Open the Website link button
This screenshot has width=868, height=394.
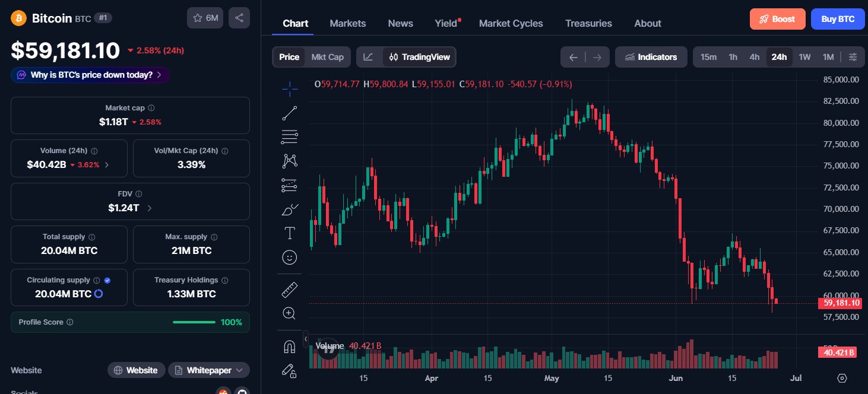point(136,370)
